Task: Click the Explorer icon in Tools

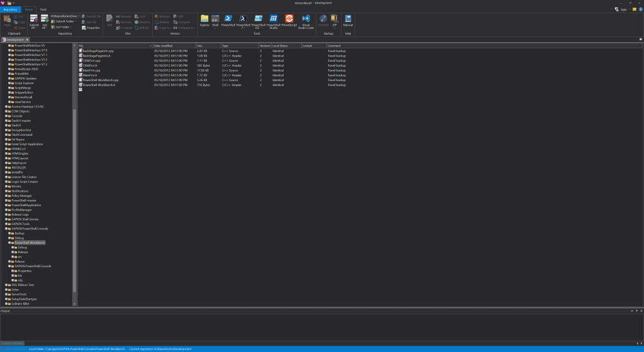Action: [204, 21]
